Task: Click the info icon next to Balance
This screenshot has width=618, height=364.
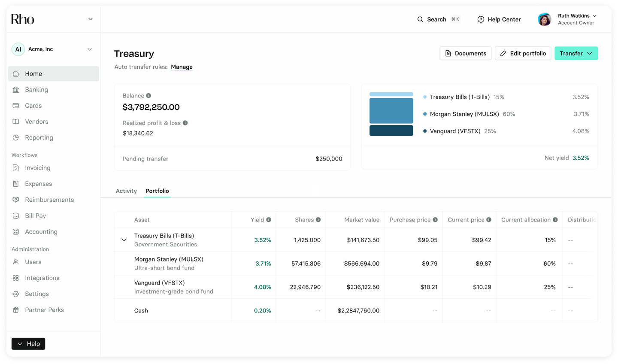Action: point(148,96)
